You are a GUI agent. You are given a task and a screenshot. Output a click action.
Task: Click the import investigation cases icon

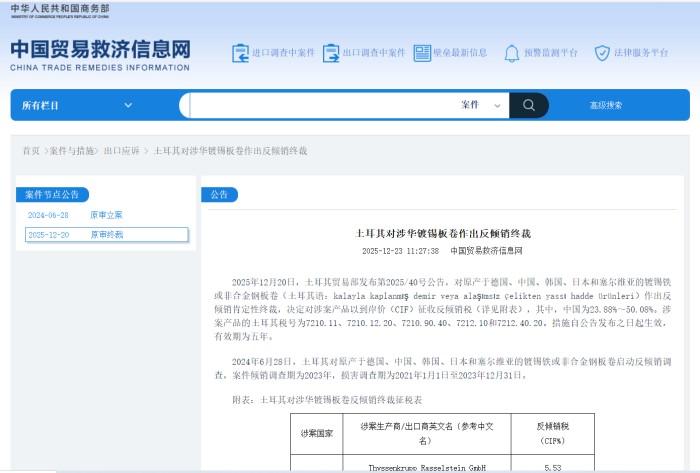[x=240, y=53]
